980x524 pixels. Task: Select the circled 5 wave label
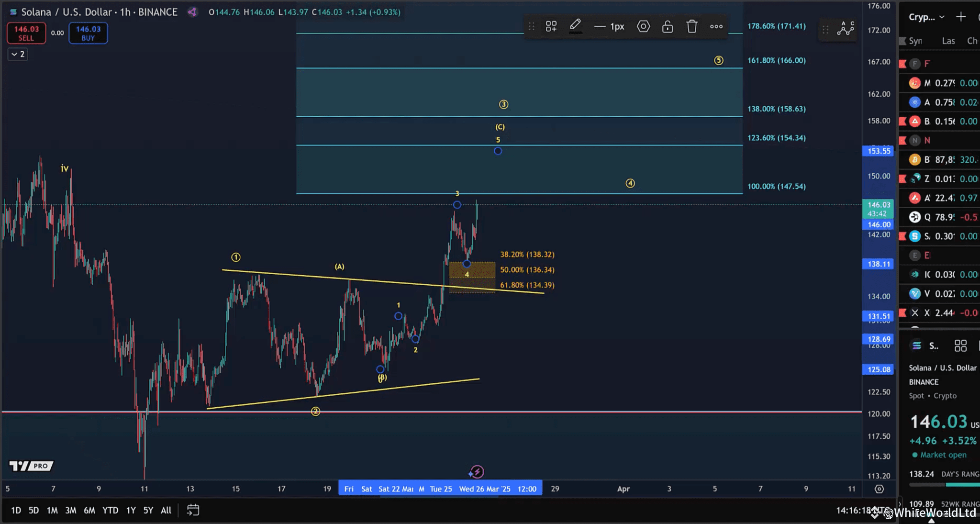pyautogui.click(x=719, y=60)
